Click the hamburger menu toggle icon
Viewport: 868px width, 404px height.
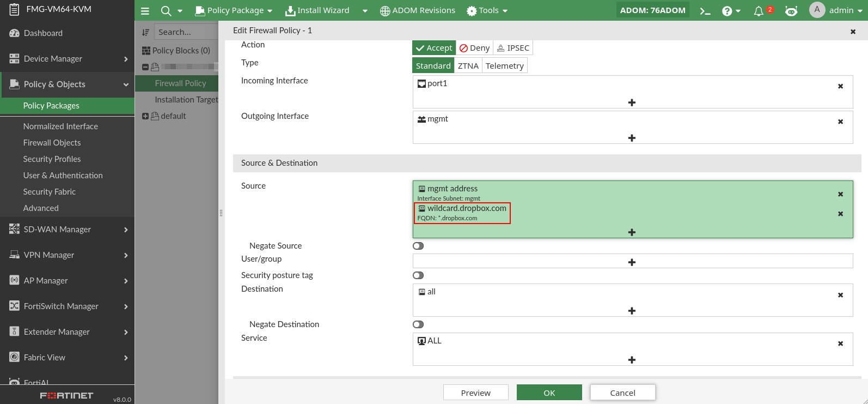[x=145, y=11]
